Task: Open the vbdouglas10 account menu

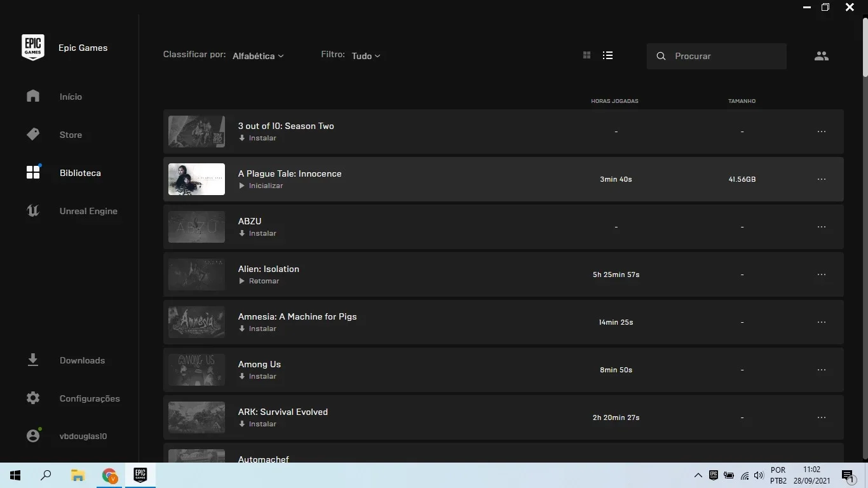Action: 67,437
